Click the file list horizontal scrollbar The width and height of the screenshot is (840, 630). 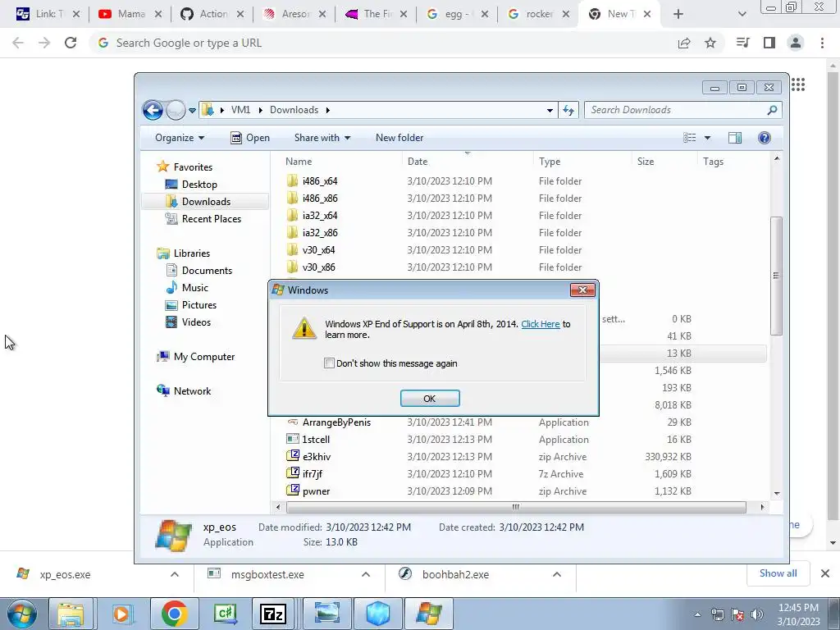coord(516,507)
